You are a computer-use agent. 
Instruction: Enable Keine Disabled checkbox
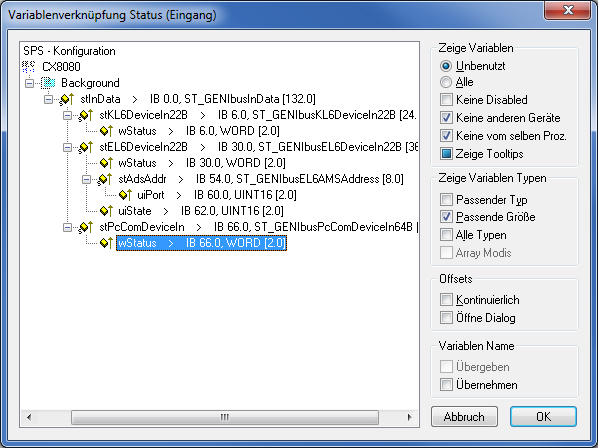446,100
